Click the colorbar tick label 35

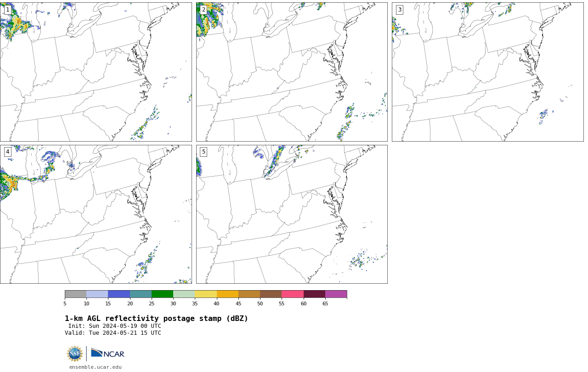tap(195, 303)
